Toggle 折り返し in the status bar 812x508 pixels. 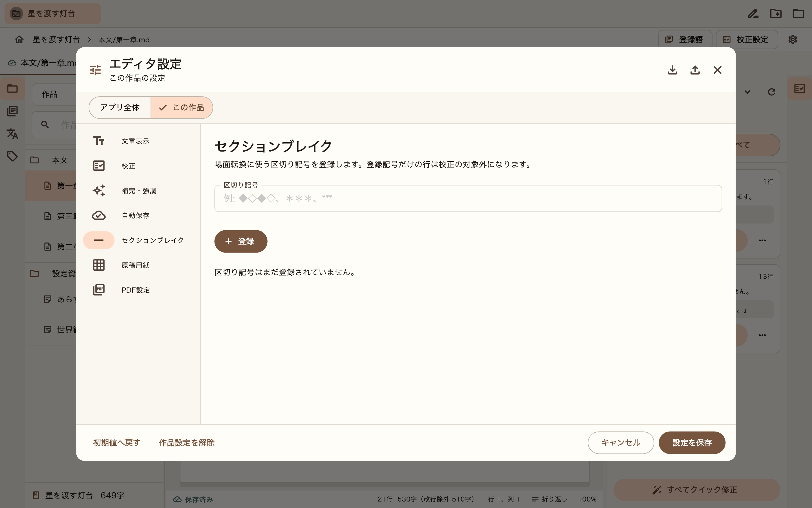tap(549, 499)
